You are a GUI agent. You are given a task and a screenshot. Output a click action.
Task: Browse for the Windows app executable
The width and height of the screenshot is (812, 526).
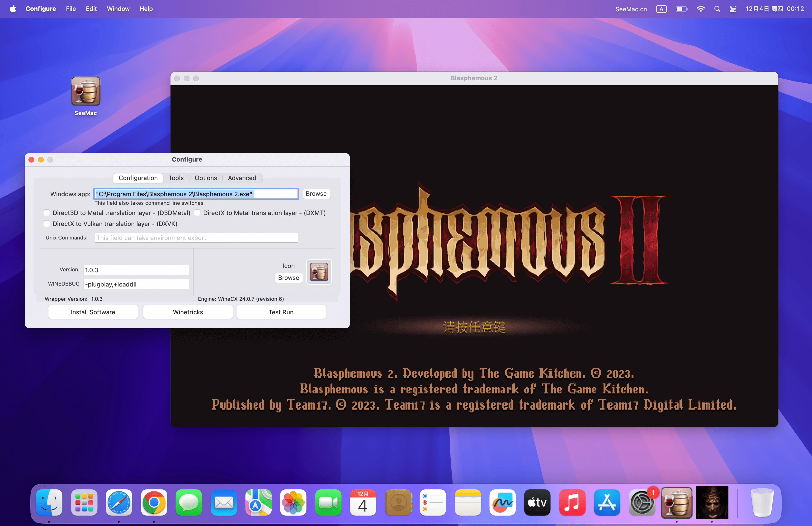coord(316,194)
